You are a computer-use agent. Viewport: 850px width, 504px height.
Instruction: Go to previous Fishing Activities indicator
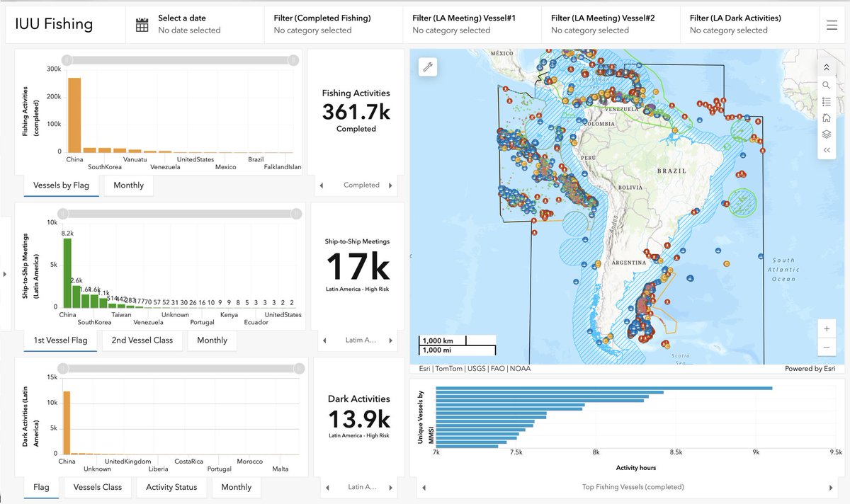coord(322,185)
